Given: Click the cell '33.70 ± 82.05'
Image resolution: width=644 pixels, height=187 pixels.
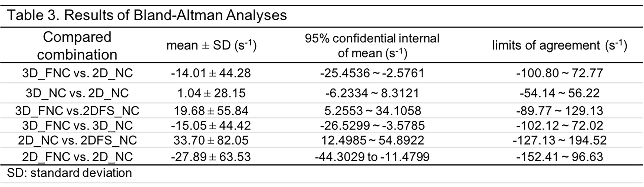Looking at the screenshot, I should [211, 140].
